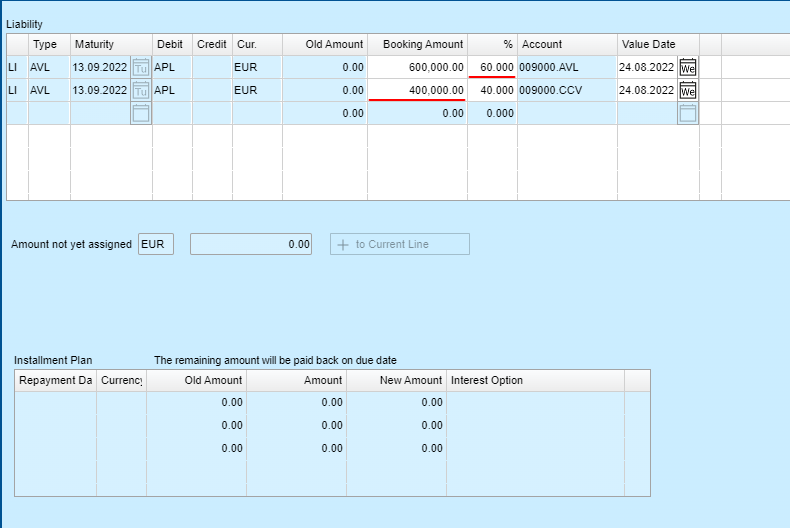This screenshot has width=790, height=528.
Task: Click the Value Date column header
Action: pyautogui.click(x=658, y=44)
